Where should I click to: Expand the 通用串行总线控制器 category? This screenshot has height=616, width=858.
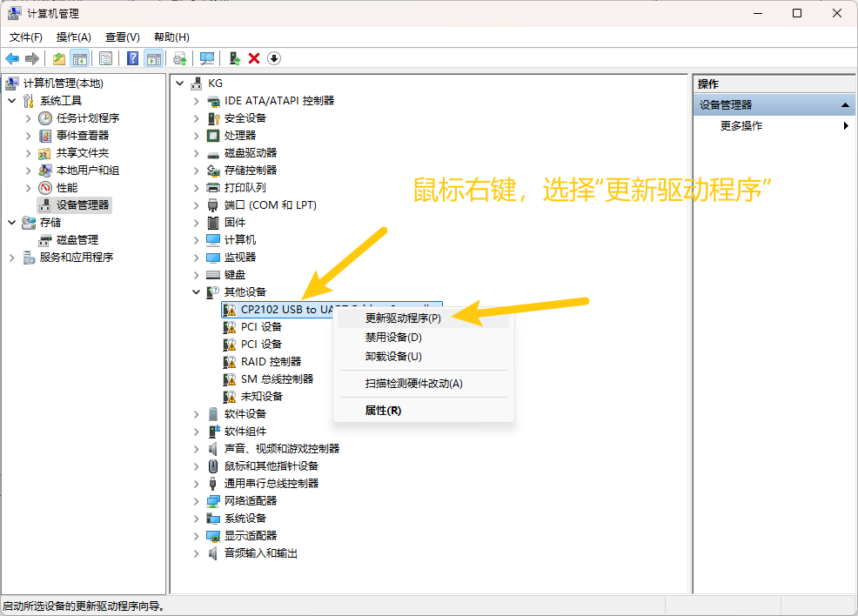click(x=197, y=484)
